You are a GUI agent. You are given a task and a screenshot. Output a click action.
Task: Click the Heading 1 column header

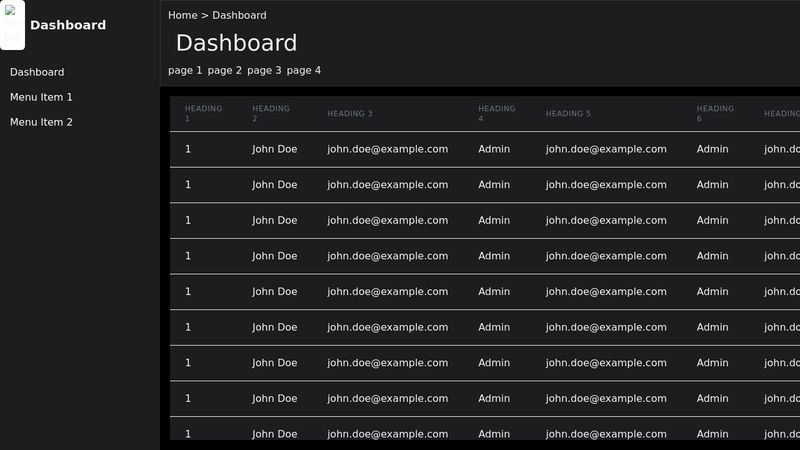pos(203,113)
